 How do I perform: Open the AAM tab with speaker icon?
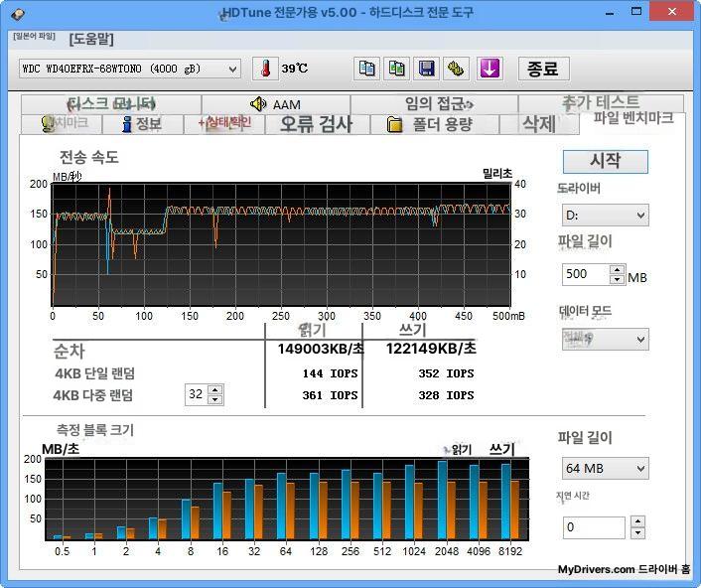click(x=275, y=104)
